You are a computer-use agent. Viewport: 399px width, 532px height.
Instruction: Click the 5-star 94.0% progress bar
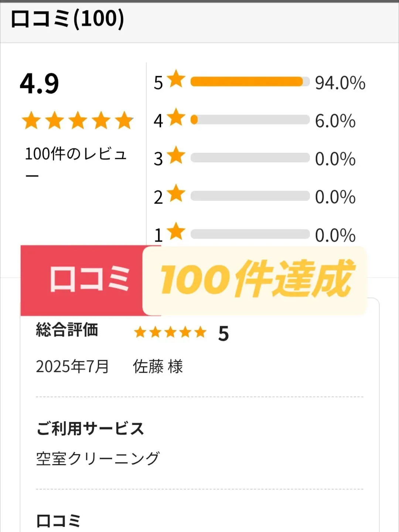tap(250, 82)
